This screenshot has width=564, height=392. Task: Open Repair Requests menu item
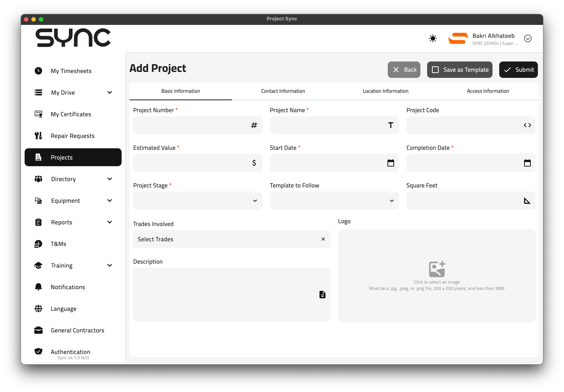point(73,135)
